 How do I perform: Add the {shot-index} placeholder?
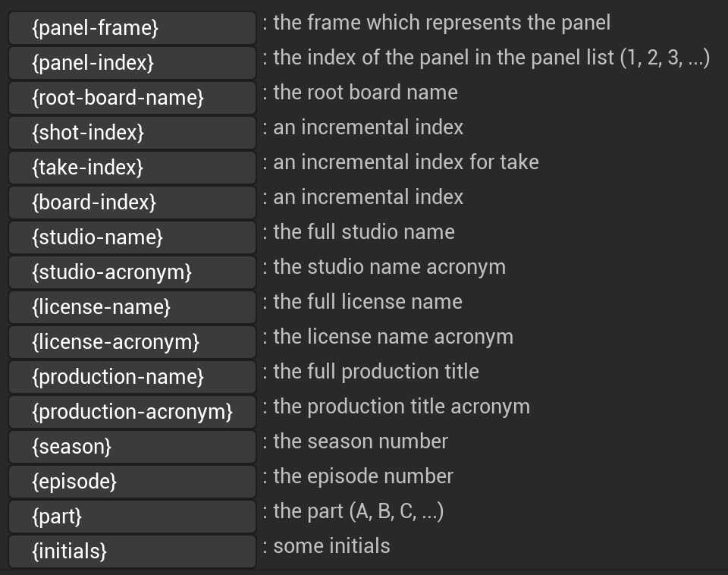pyautogui.click(x=132, y=133)
